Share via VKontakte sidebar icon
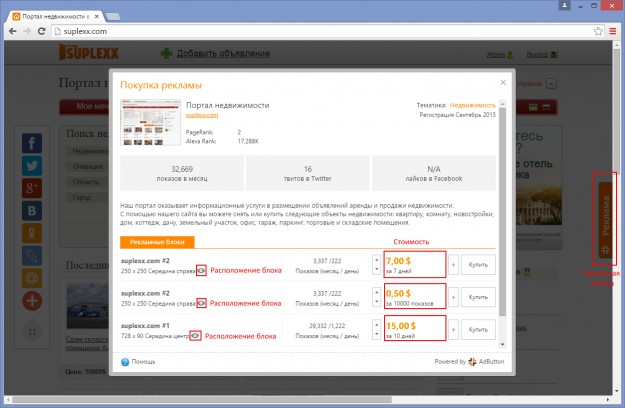625x408 pixels. coord(31,210)
